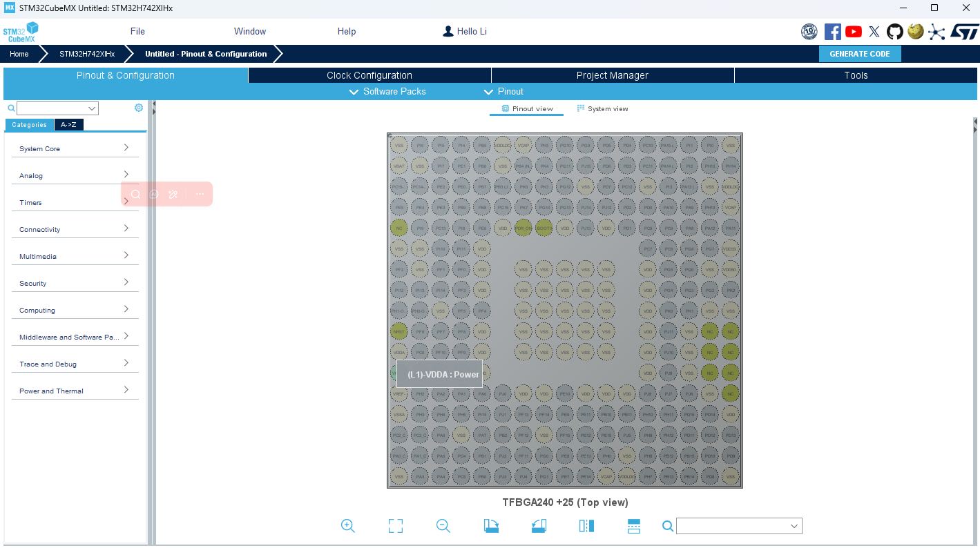Flip the chip view horizontally
Viewport: 980px width, 548px height.
[x=586, y=526]
